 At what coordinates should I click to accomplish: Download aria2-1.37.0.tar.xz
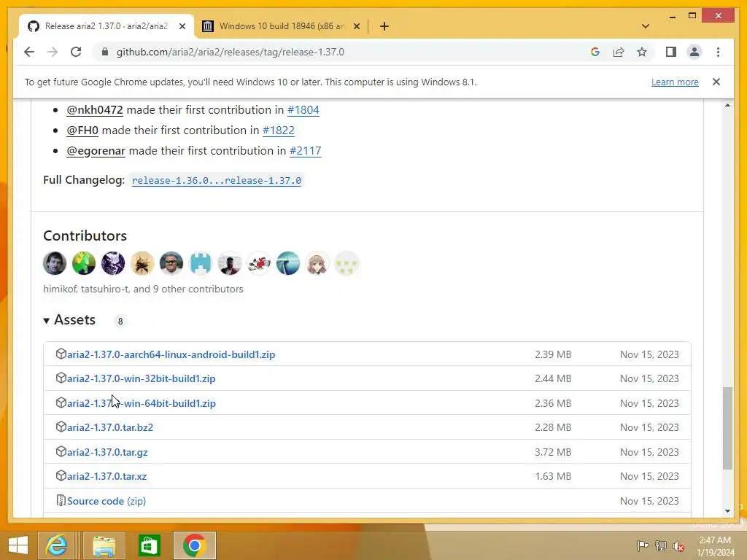pyautogui.click(x=107, y=476)
